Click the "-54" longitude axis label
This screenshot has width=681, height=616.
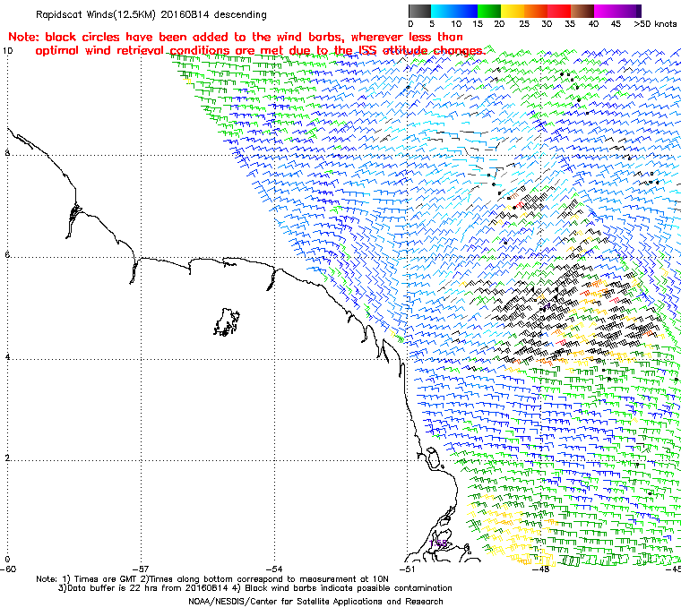click(274, 569)
